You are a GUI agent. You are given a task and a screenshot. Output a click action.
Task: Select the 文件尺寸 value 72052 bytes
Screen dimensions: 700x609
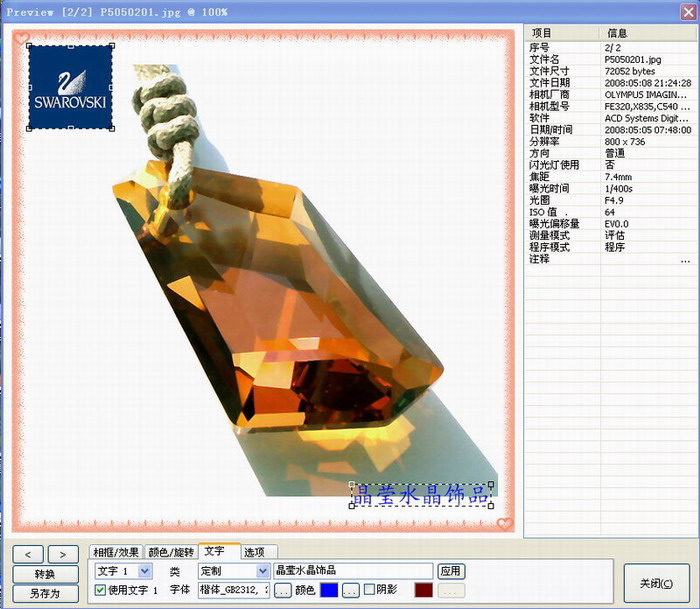pyautogui.click(x=630, y=71)
